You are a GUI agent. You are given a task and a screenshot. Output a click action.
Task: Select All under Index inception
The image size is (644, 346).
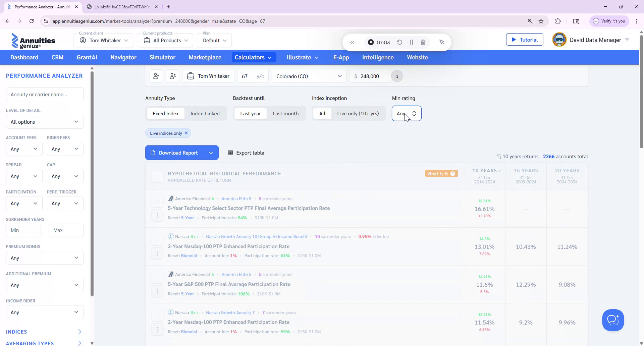click(x=322, y=113)
